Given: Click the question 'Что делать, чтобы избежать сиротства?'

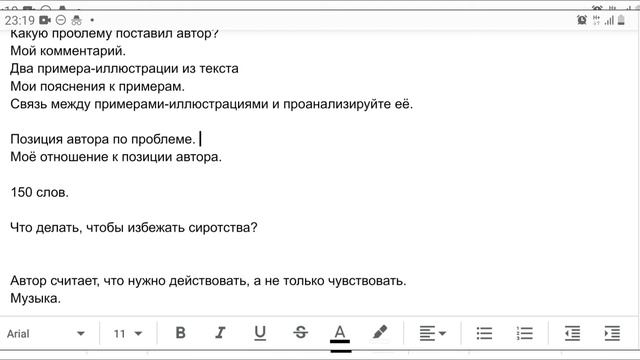Looking at the screenshot, I should coord(134,228).
